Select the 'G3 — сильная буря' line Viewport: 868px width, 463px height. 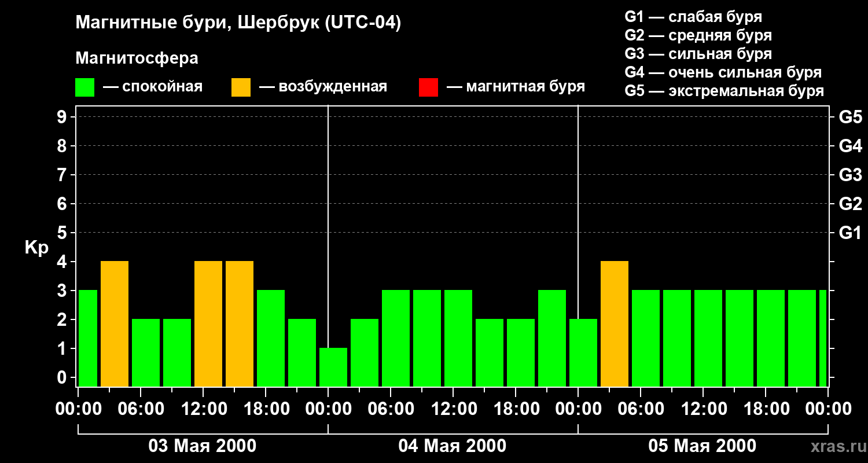click(698, 54)
